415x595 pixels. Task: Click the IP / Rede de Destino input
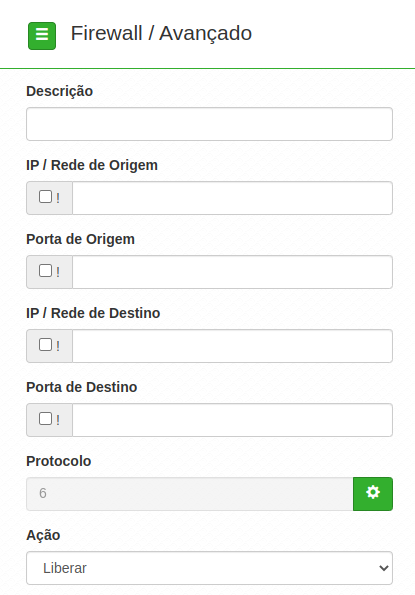(x=233, y=346)
